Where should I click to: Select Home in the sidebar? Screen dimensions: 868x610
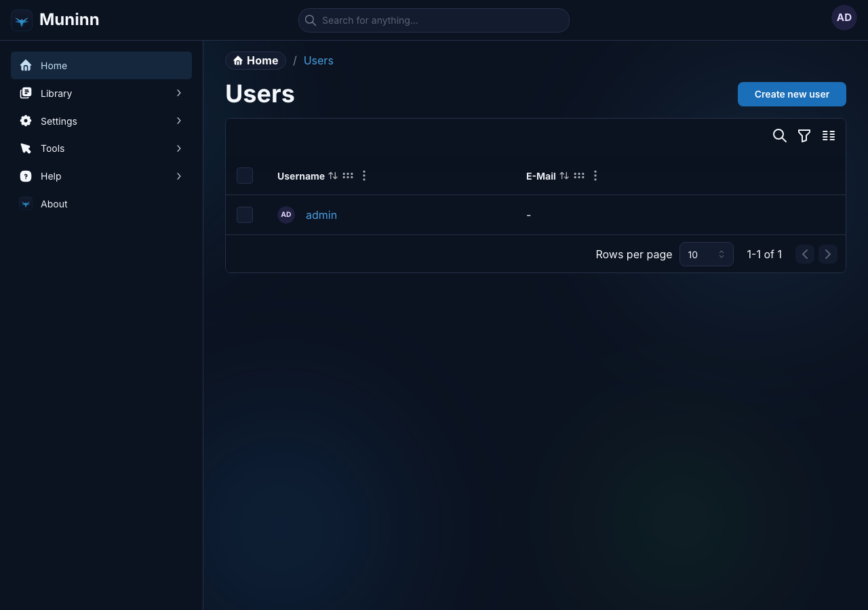101,66
